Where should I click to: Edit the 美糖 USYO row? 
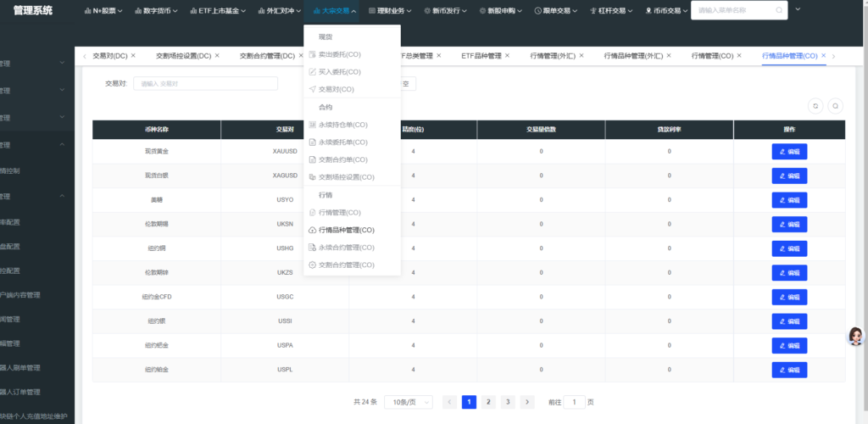tap(789, 200)
